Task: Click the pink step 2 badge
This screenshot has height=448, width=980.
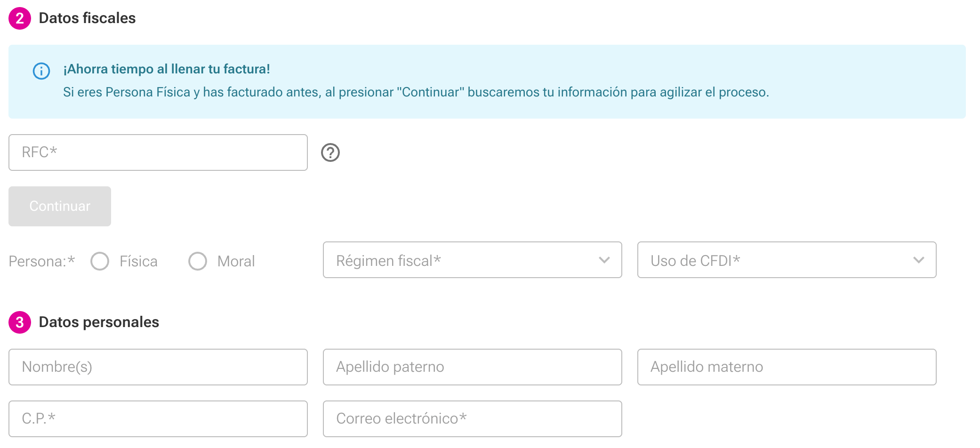Action: click(x=19, y=18)
